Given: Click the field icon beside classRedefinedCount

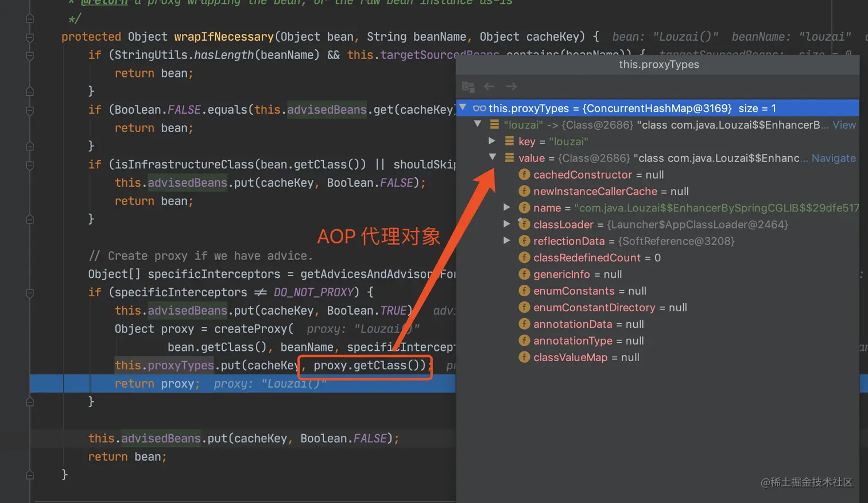Looking at the screenshot, I should click(x=524, y=257).
